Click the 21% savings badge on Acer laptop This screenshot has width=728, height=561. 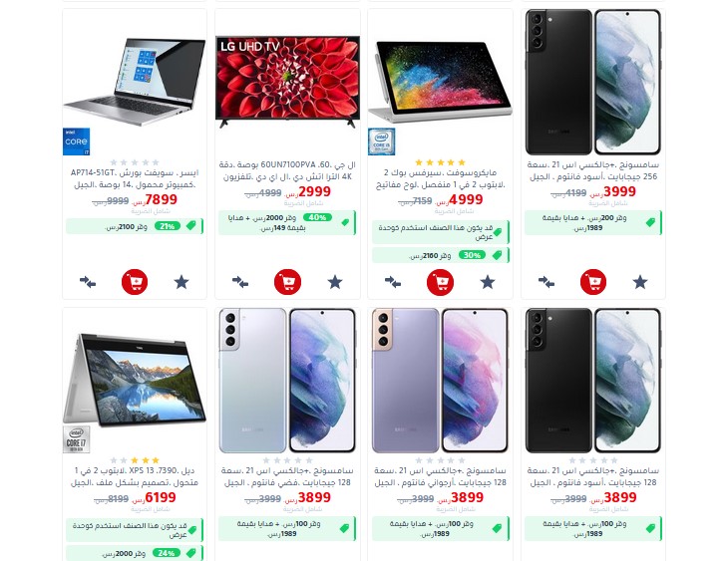click(x=168, y=226)
